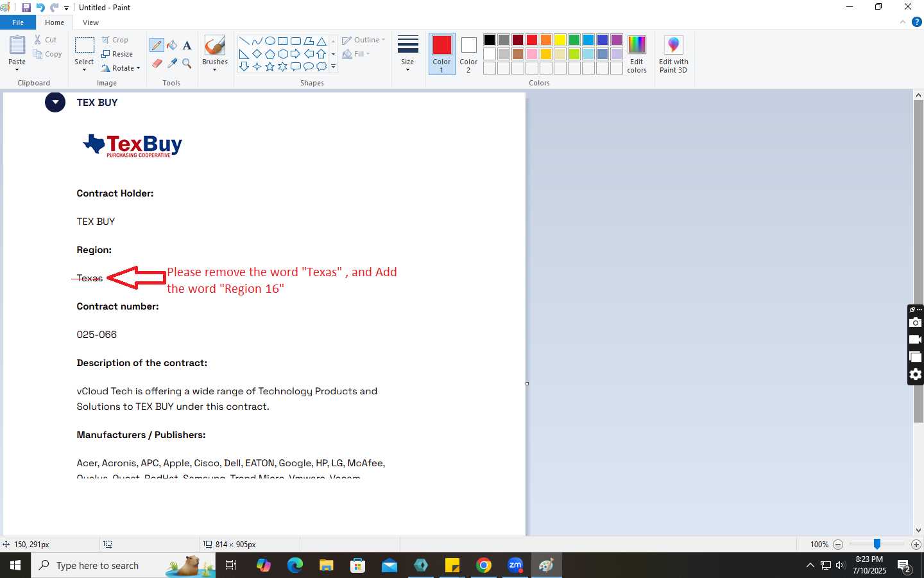Screen dimensions: 924x578
Task: Open Edit with Paint 3D
Action: tap(673, 54)
